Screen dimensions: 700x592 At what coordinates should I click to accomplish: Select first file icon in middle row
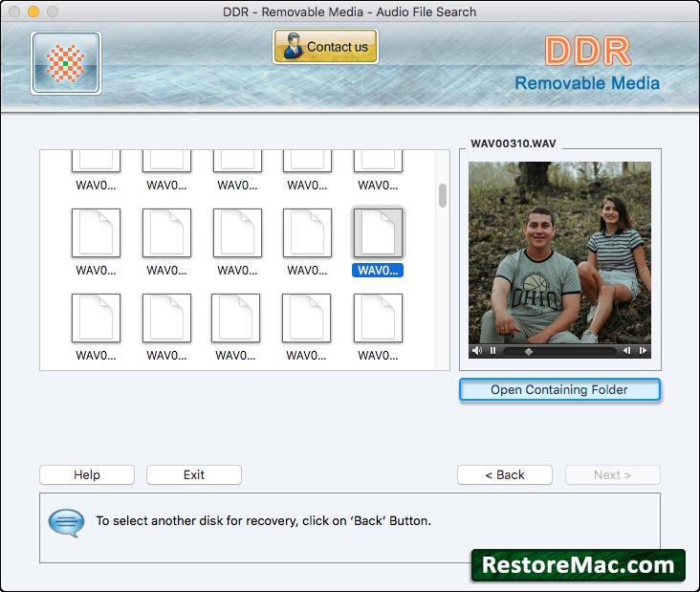tap(96, 232)
